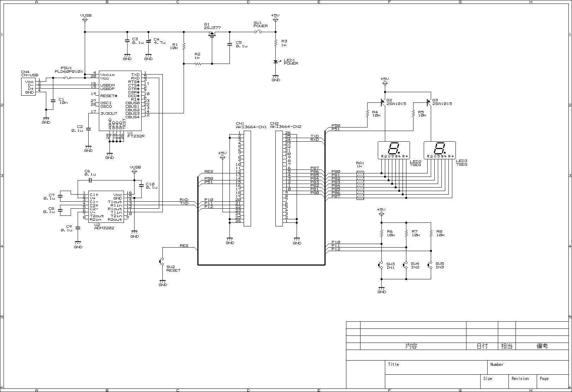Viewport: 572px width, 392px height.
Task: Select the LED3 7-segment display
Action: click(x=440, y=150)
